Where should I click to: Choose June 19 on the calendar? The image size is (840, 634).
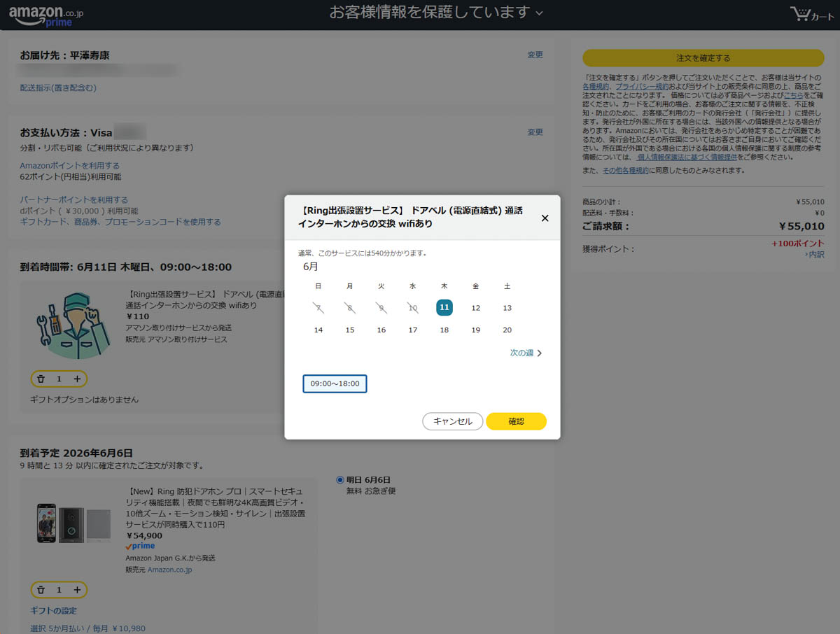pyautogui.click(x=476, y=330)
